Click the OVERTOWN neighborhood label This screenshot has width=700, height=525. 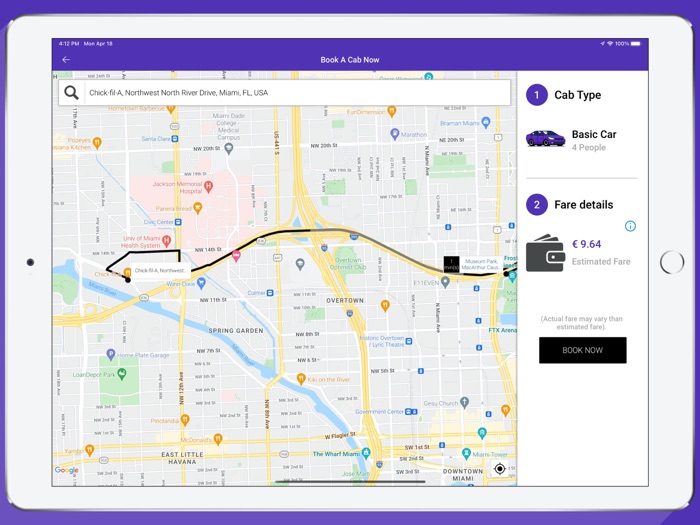pos(345,300)
